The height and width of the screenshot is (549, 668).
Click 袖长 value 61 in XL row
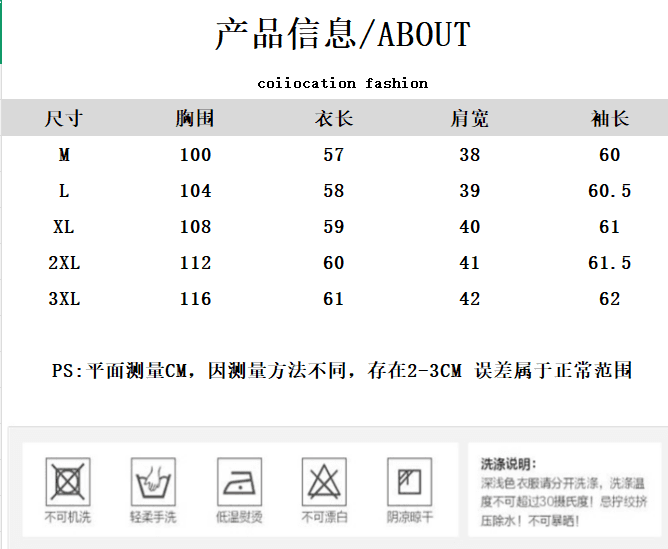(610, 227)
